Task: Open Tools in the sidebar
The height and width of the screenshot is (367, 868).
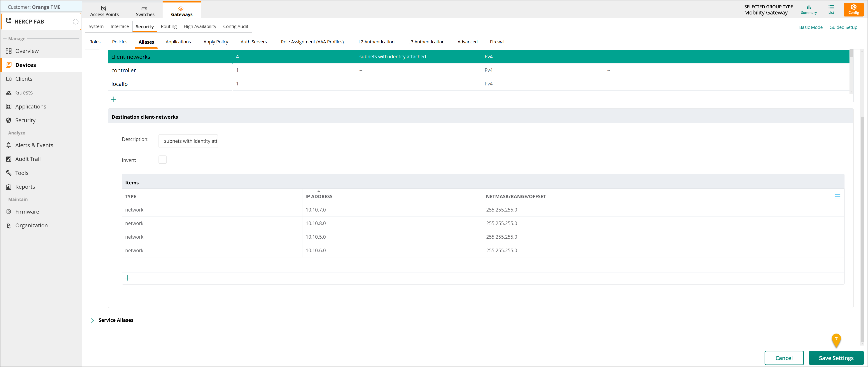Action: [x=41, y=173]
